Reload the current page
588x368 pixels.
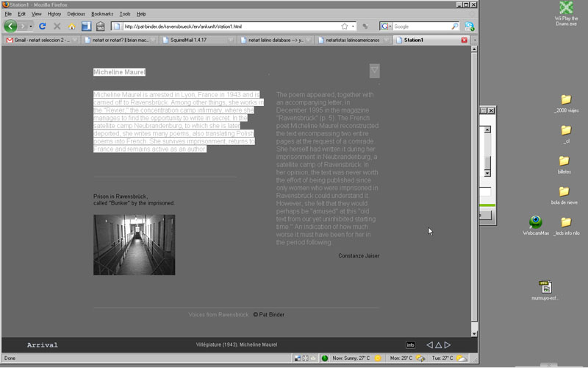(43, 26)
